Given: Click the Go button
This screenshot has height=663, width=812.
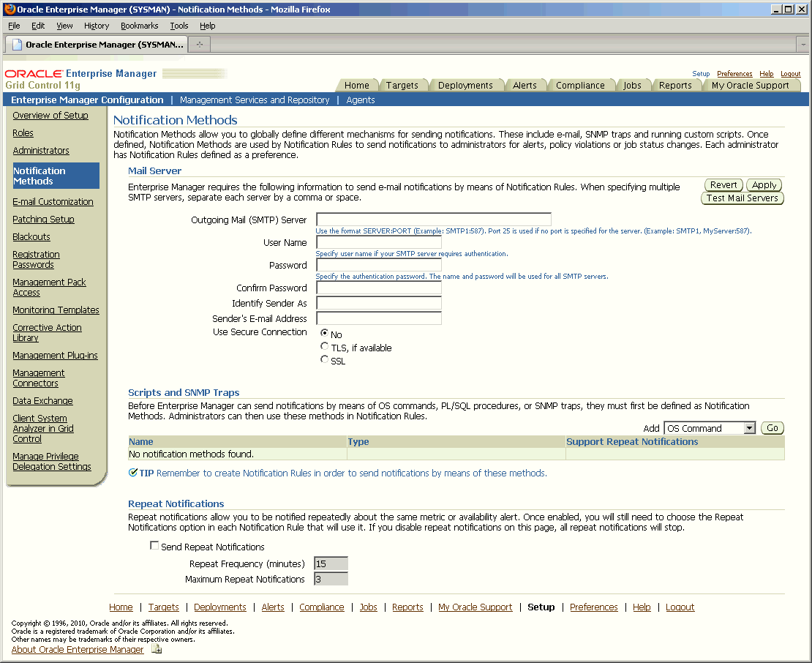Looking at the screenshot, I should [772, 428].
